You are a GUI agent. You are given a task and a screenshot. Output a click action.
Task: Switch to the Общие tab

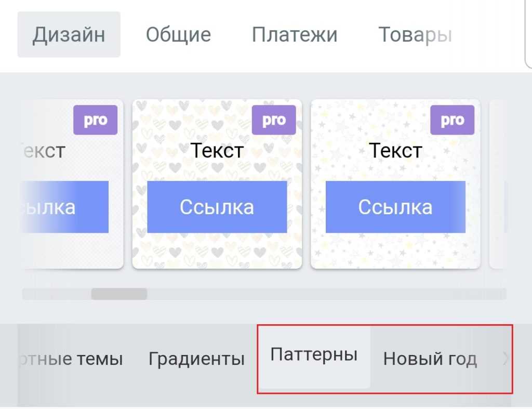click(x=178, y=35)
